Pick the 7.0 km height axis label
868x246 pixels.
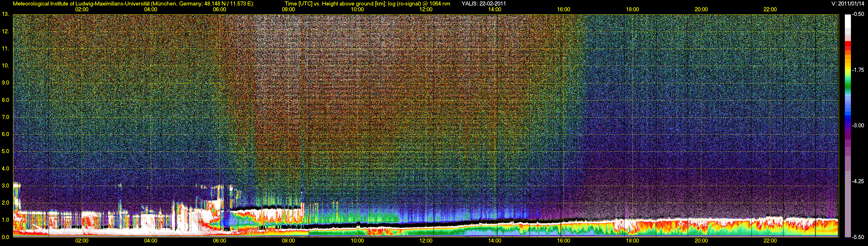click(x=5, y=117)
